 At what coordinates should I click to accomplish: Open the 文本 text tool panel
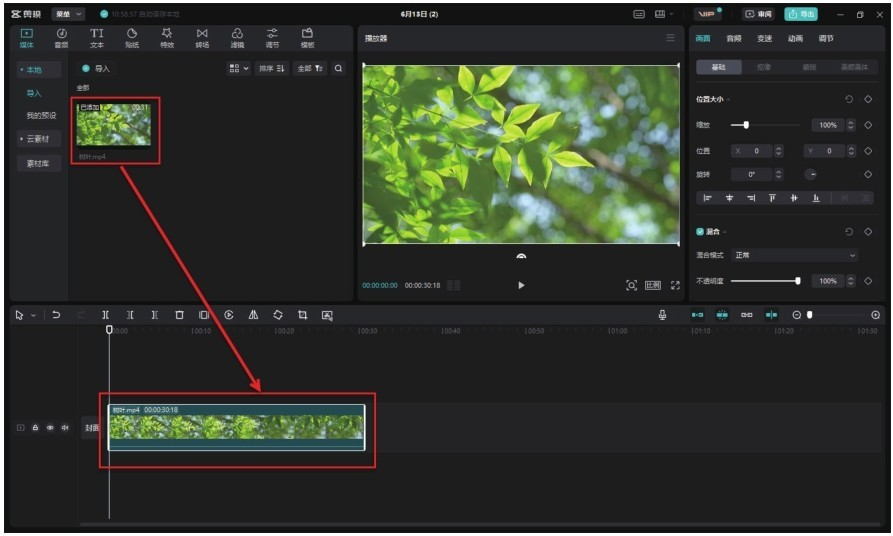(97, 38)
